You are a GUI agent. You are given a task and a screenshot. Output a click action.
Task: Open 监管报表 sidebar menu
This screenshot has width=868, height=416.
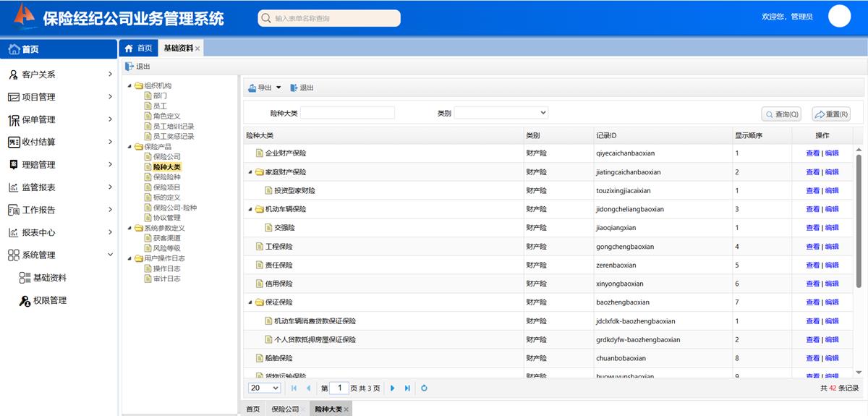[59, 187]
